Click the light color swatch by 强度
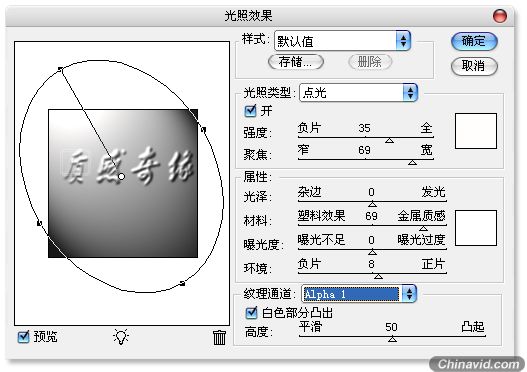Viewport: 527px width, 372px height. (476, 131)
